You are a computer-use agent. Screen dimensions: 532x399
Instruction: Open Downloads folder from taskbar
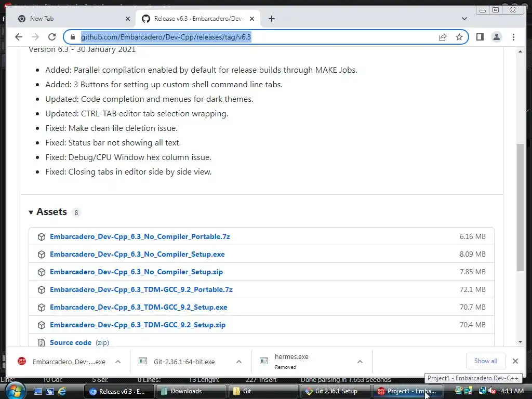point(191,391)
